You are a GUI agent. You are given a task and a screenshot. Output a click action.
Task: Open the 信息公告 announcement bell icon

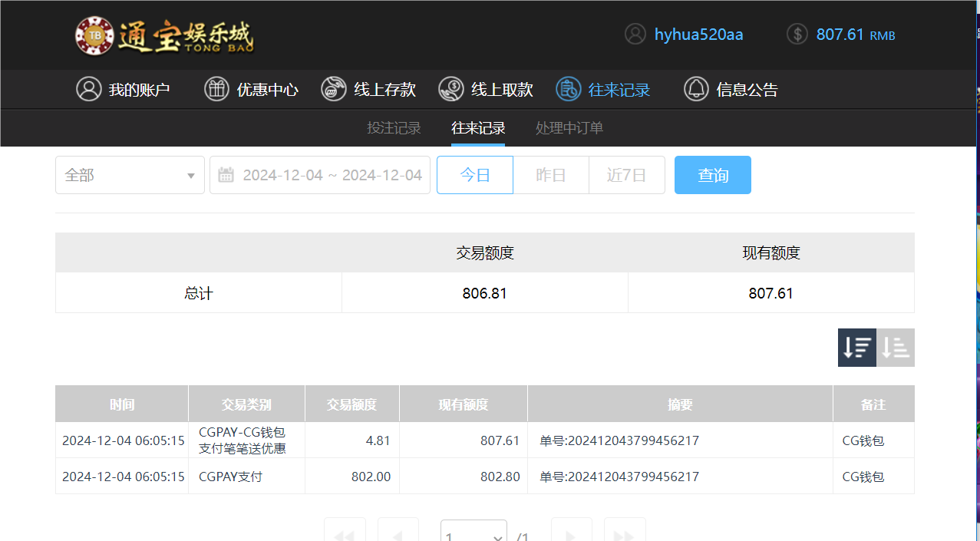(x=696, y=88)
